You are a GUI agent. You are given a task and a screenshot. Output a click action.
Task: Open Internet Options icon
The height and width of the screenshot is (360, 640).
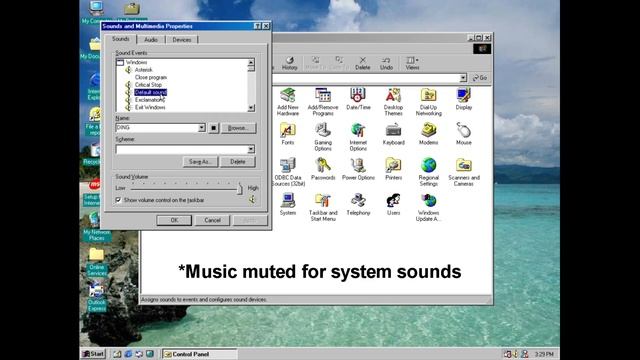click(x=358, y=137)
